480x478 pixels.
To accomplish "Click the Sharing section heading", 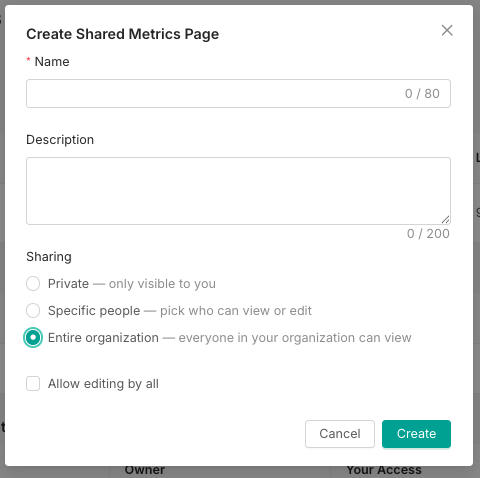I will pyautogui.click(x=49, y=257).
